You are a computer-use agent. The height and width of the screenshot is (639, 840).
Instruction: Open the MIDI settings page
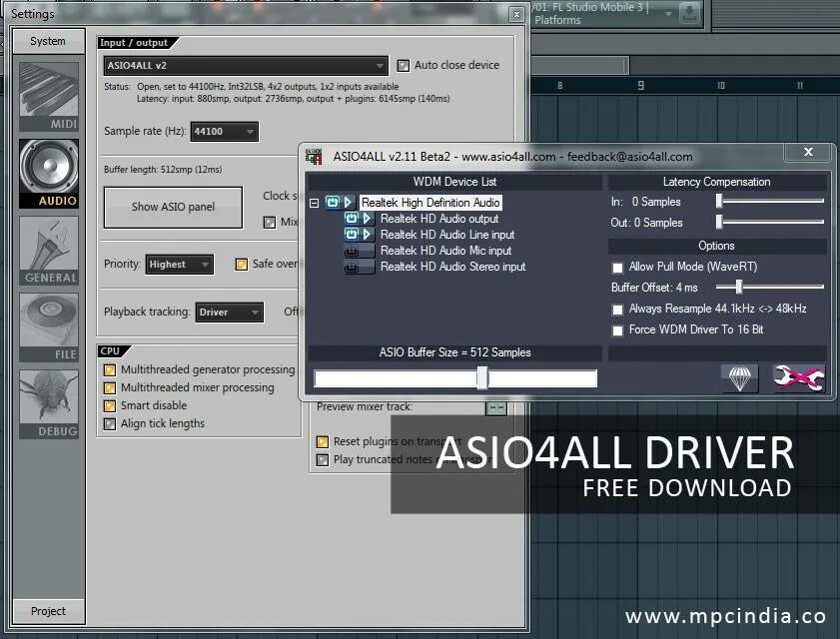49,97
